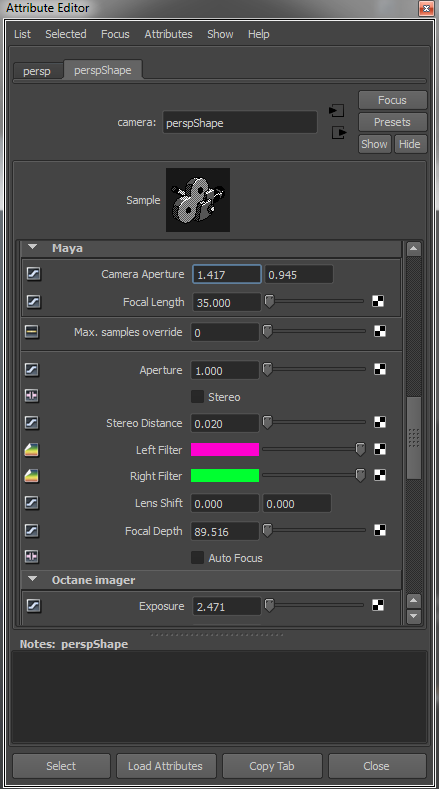Click the curve icon beside Stereo Distance
The height and width of the screenshot is (789, 439).
point(32,423)
